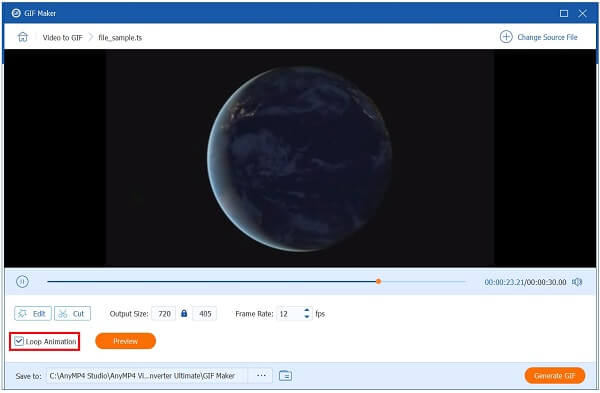Click the video preview of Earth
600x393 pixels.
pos(300,158)
